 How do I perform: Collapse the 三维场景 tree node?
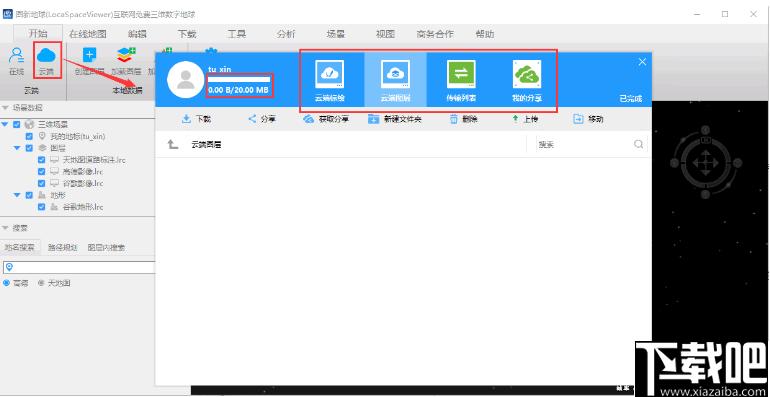pos(5,124)
